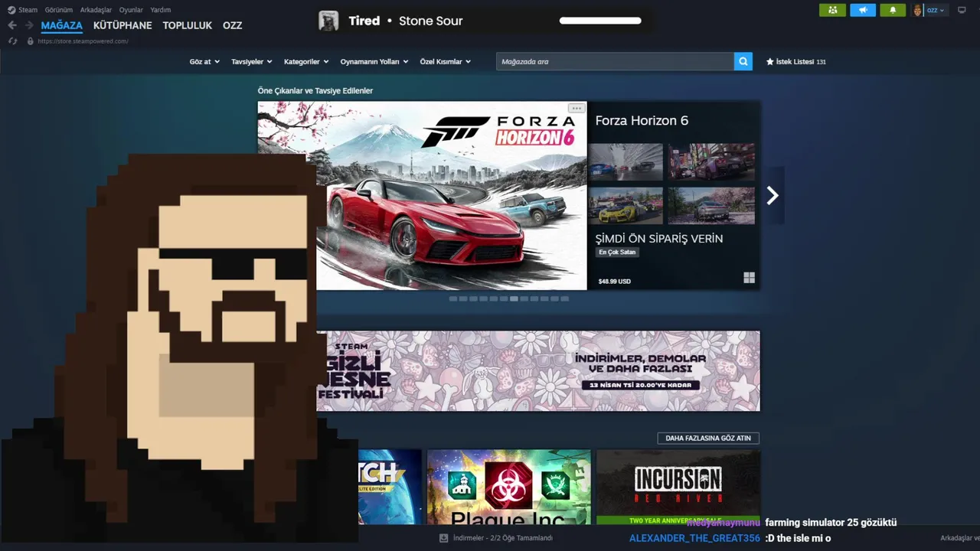Click the song progress bar

[600, 21]
